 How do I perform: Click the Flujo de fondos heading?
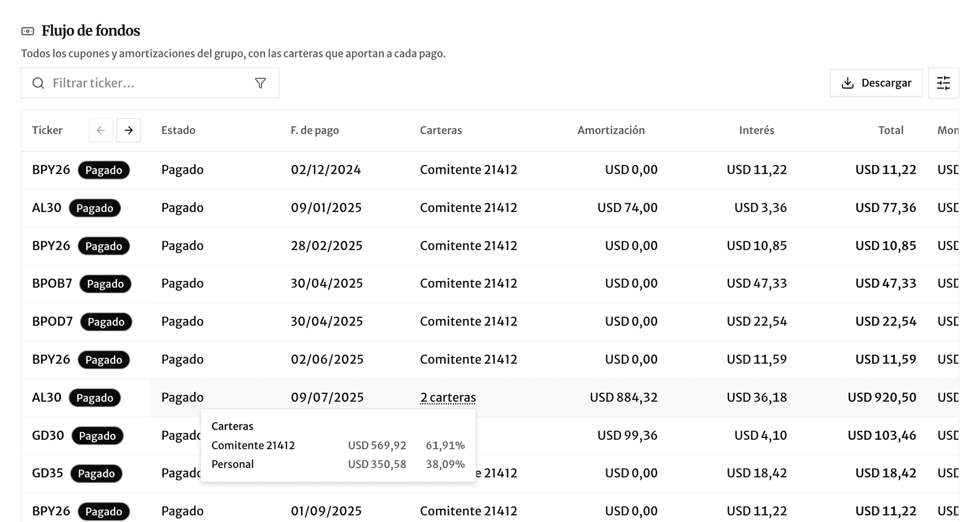click(91, 31)
